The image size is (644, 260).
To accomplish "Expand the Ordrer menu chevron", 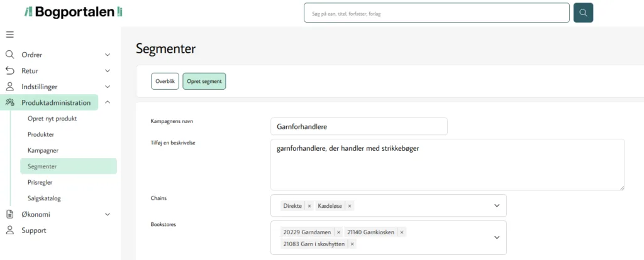I will [108, 55].
